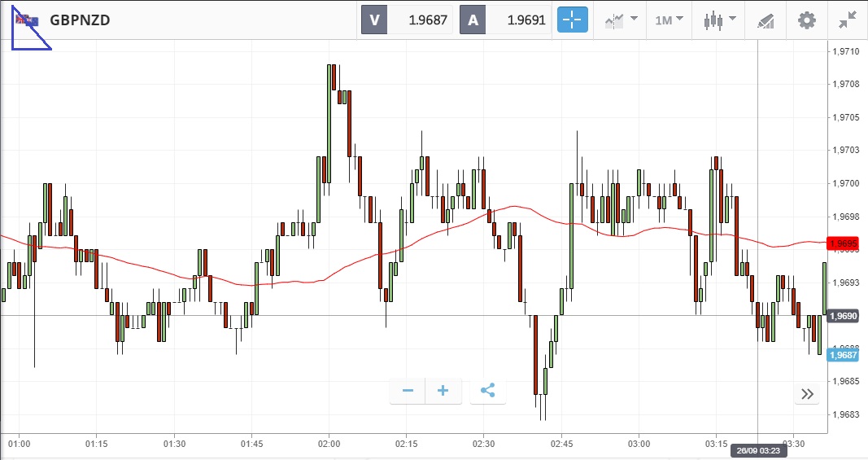Click the 1,9710 price axis label

tap(846, 51)
